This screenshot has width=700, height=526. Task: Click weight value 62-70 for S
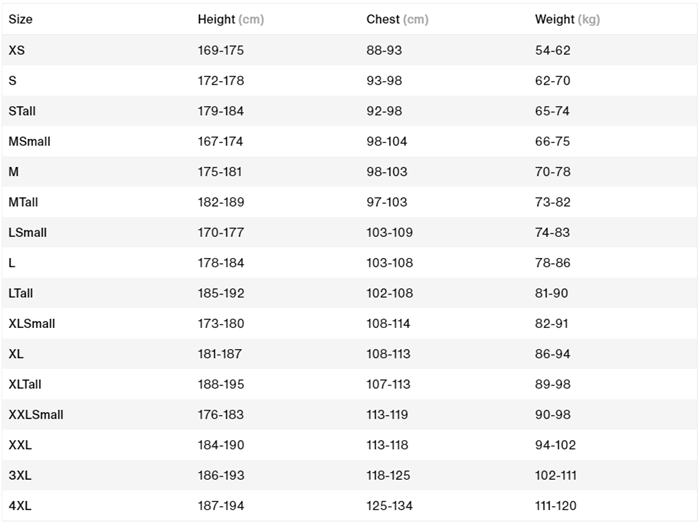[553, 80]
